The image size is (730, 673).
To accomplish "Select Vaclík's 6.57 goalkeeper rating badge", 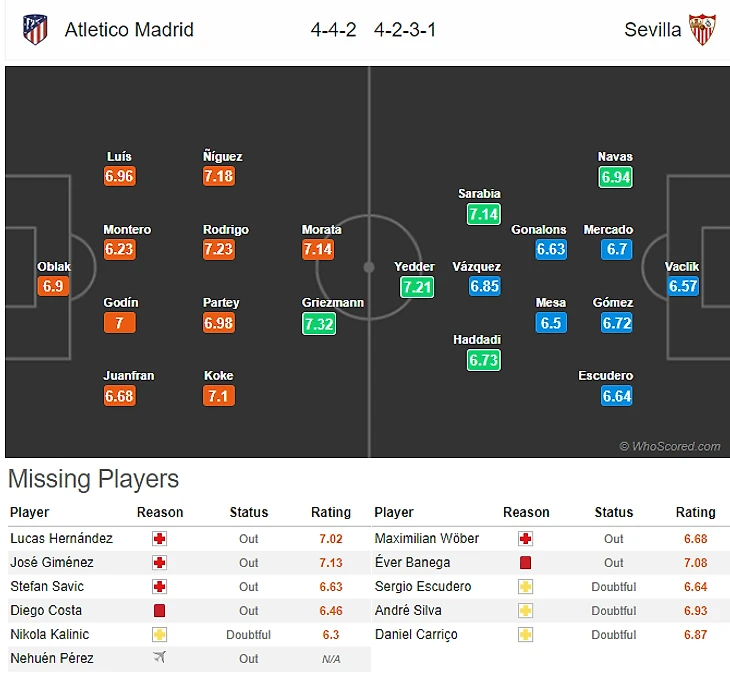I will click(683, 287).
